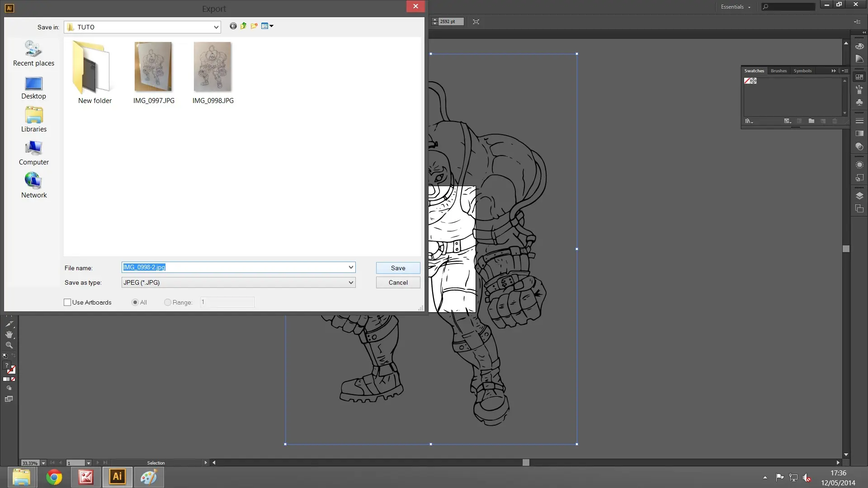Open Libraries location
Screen dimensions: 868x488
[x=34, y=120]
